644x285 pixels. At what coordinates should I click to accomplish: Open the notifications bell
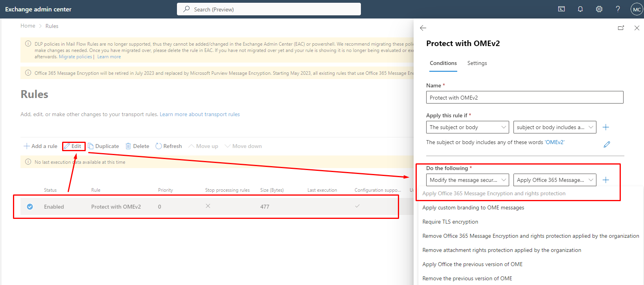click(x=580, y=9)
